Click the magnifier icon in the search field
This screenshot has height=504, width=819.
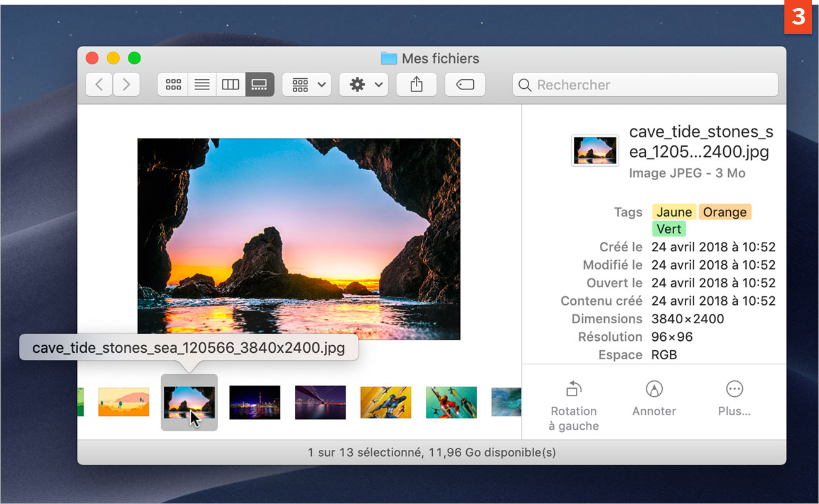point(525,84)
